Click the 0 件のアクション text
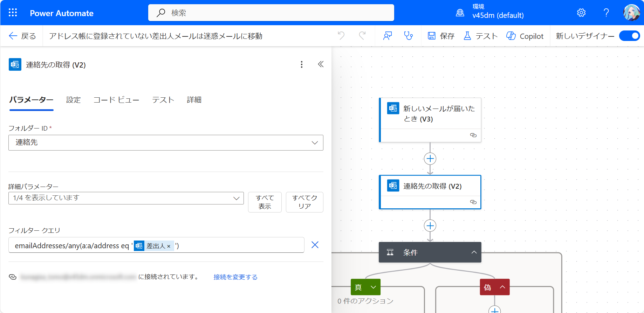The width and height of the screenshot is (644, 313). (x=365, y=301)
